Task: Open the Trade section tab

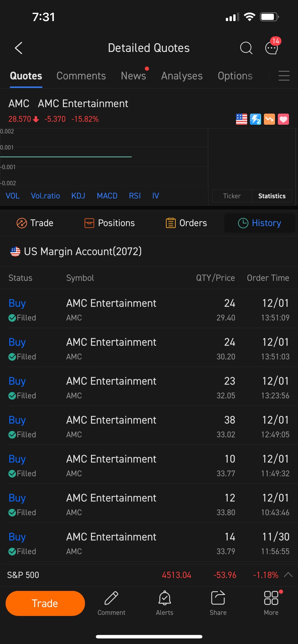Action: 35,223
